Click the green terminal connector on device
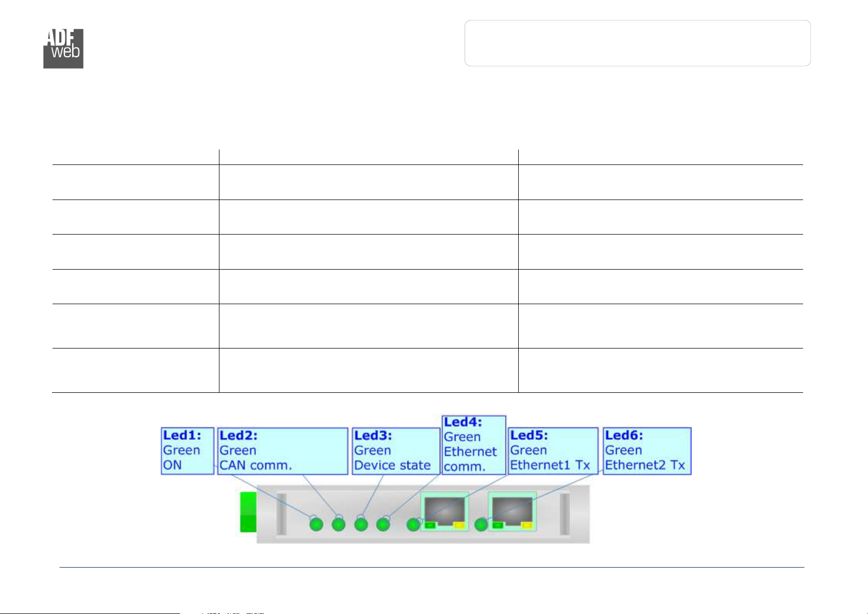 click(248, 512)
